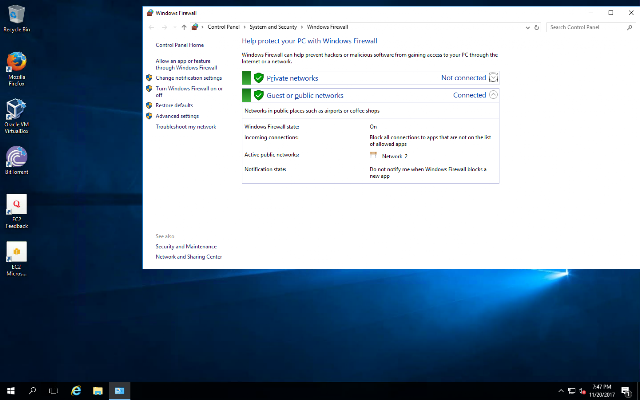Open the EC2 Feedback desktop shortcut

(16, 211)
